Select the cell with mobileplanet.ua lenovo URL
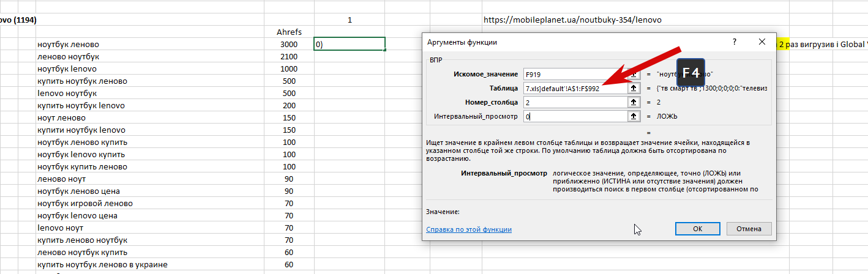 pos(572,20)
